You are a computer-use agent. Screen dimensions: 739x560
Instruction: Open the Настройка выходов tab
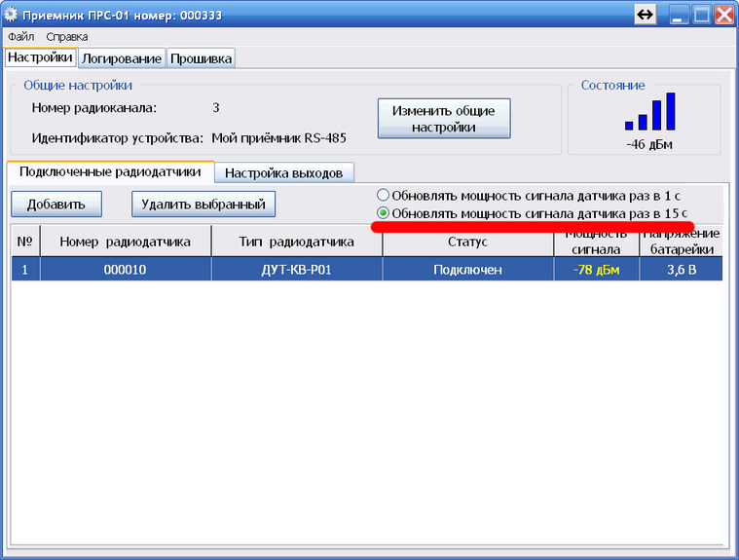point(283,173)
